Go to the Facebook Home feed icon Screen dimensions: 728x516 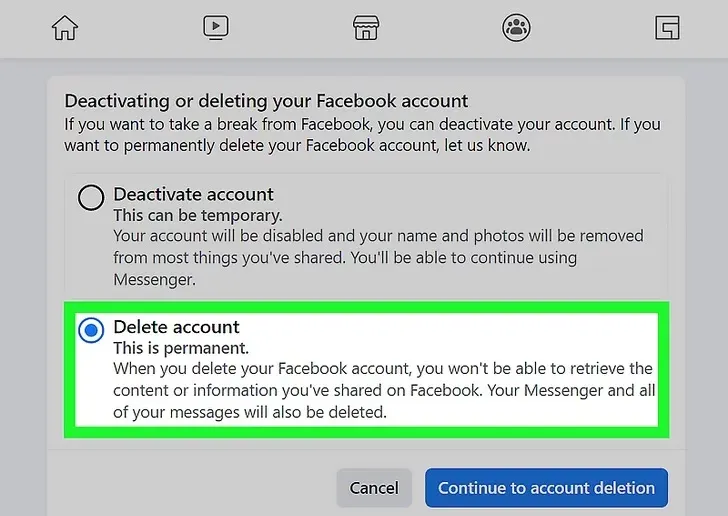point(65,28)
